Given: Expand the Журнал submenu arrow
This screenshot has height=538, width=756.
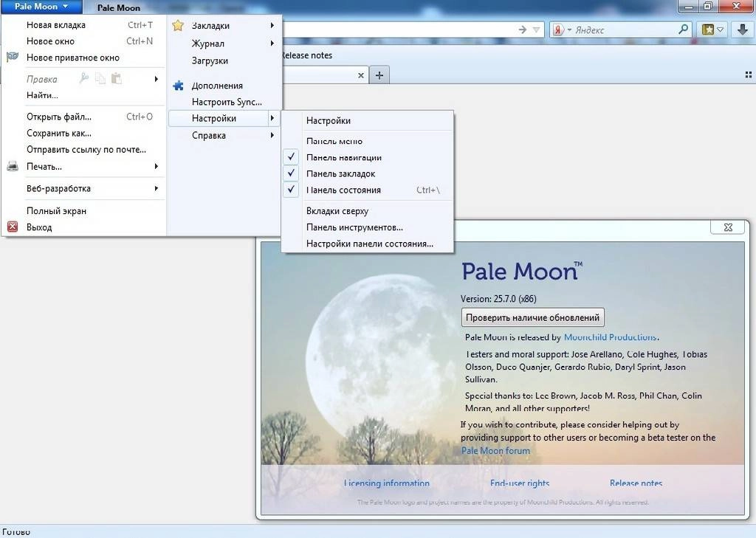Looking at the screenshot, I should [x=272, y=43].
